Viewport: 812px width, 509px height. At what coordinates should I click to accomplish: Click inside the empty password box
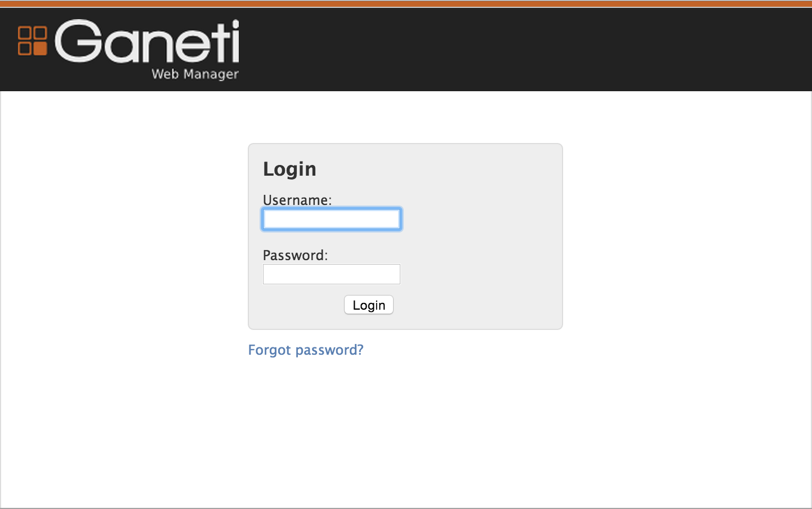click(331, 274)
